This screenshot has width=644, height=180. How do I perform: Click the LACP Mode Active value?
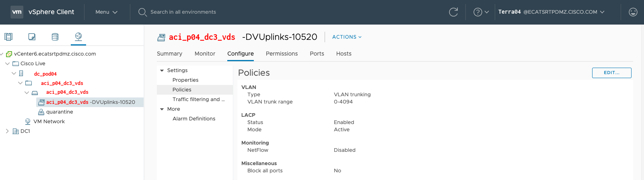coord(342,130)
